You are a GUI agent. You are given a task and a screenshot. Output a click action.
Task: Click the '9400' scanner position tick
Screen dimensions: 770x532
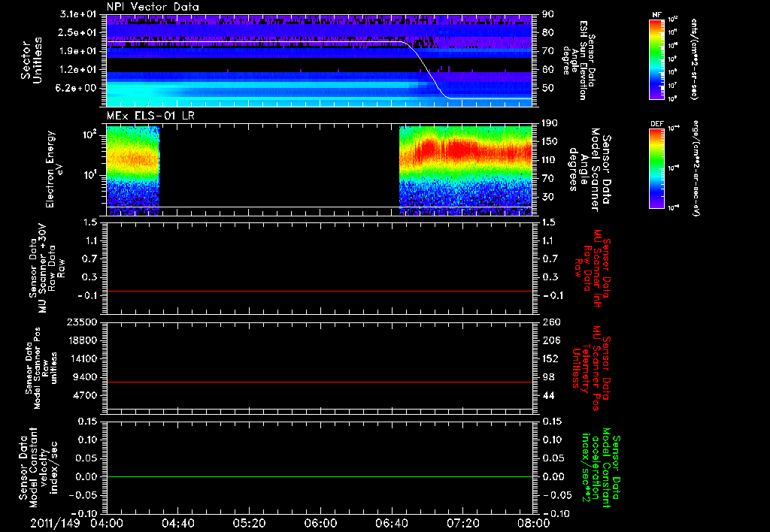point(86,377)
